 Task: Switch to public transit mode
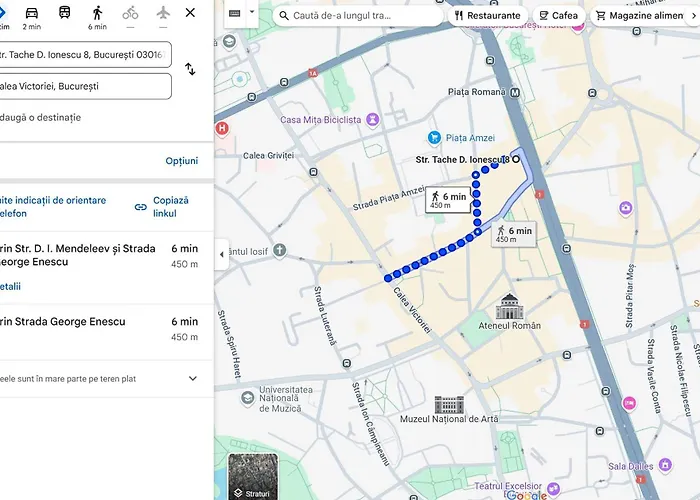coord(64,14)
